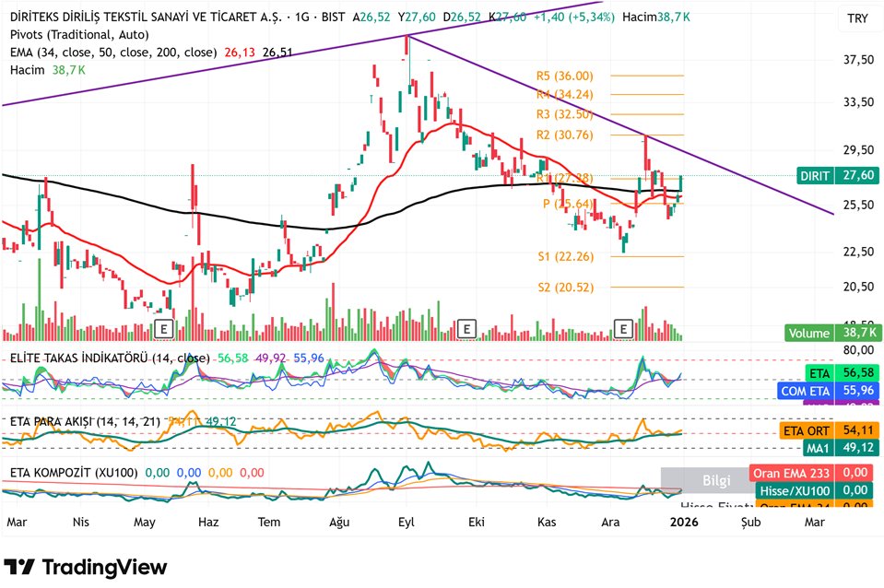Click the Eyl month label on time axis

pyautogui.click(x=406, y=523)
